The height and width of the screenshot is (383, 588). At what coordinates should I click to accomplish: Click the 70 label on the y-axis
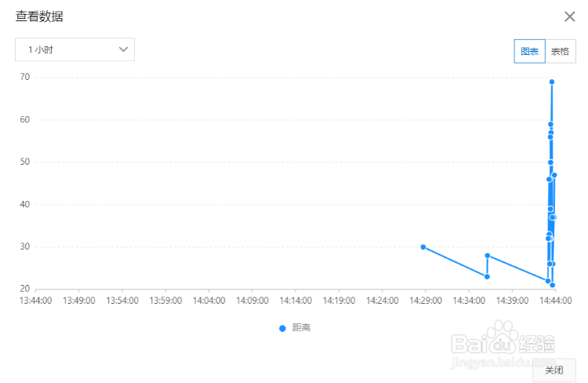click(x=25, y=77)
